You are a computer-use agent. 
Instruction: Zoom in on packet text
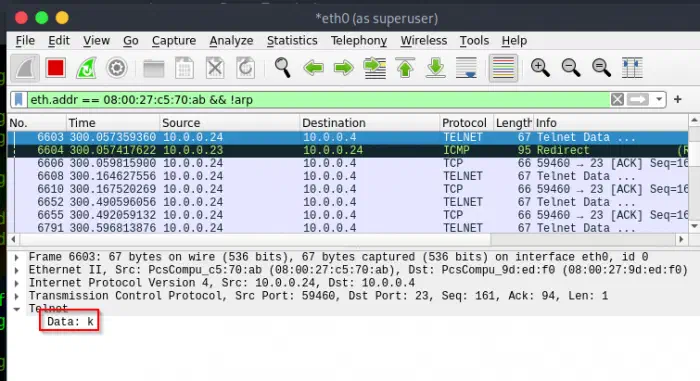point(540,68)
